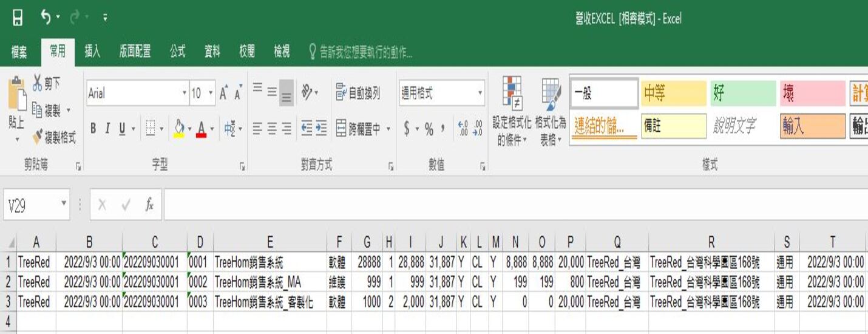Click the percent style icon
Viewport: 868px width, 334px height.
(x=429, y=129)
